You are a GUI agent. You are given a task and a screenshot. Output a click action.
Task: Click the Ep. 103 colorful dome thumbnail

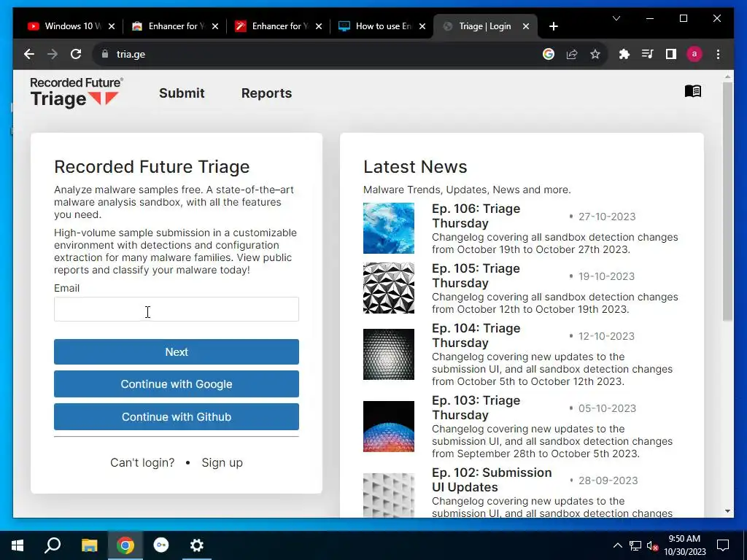coord(388,427)
